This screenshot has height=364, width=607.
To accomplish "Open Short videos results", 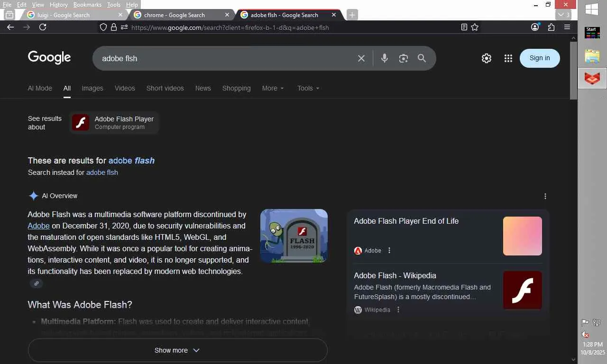I will coord(165,88).
